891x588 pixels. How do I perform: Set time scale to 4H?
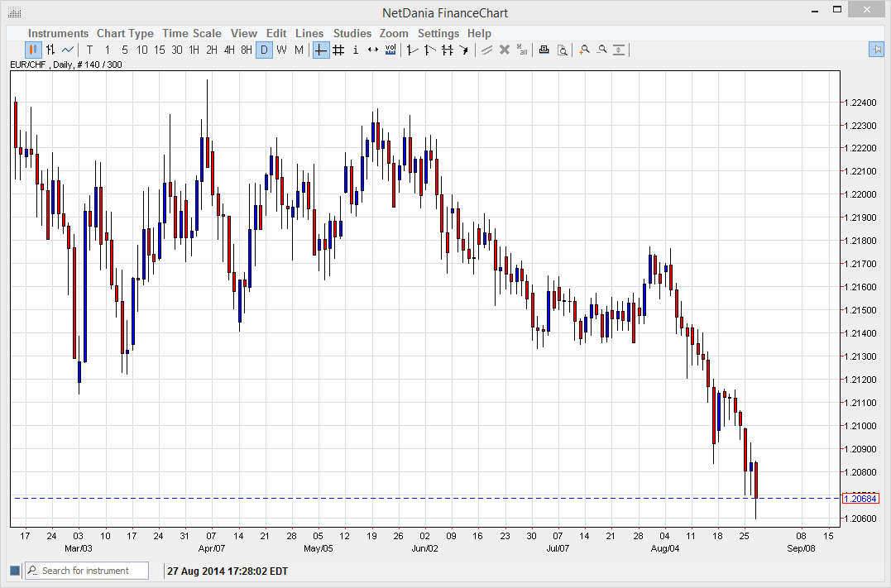(x=229, y=50)
